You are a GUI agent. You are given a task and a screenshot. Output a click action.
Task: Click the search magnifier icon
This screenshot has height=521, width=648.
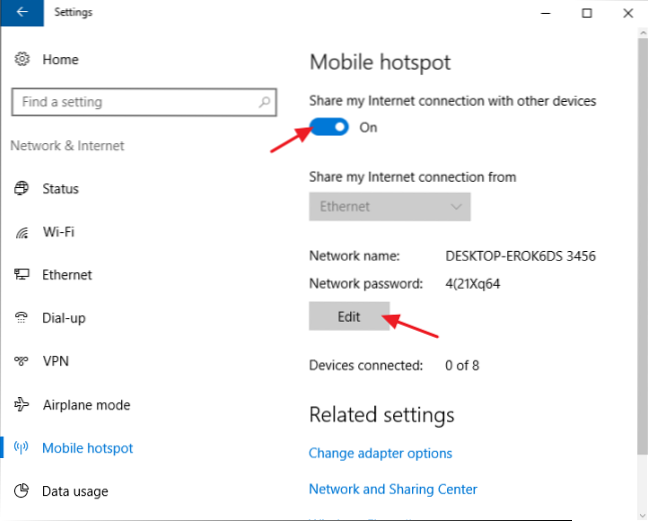[264, 102]
